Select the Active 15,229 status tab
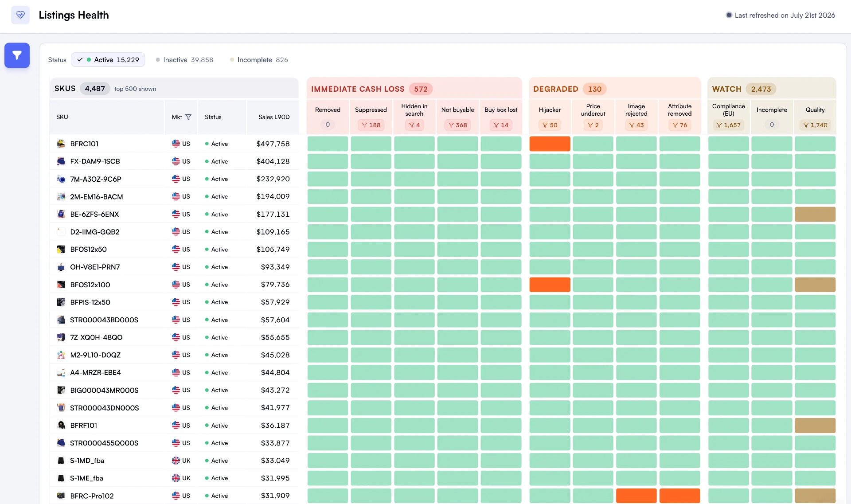The width and height of the screenshot is (851, 504). pyautogui.click(x=108, y=60)
